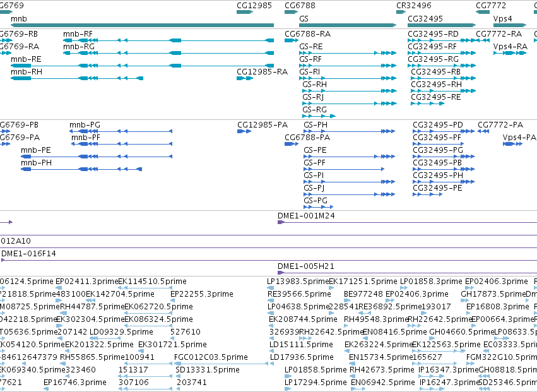Select the CG7772 gene label
Viewport: 537px width, 392px height.
point(491,6)
